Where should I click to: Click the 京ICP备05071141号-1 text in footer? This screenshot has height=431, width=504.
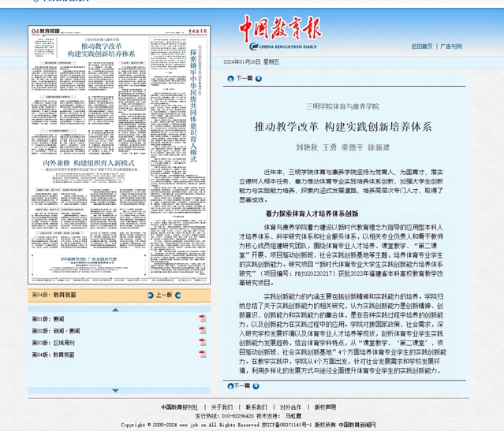(x=287, y=425)
